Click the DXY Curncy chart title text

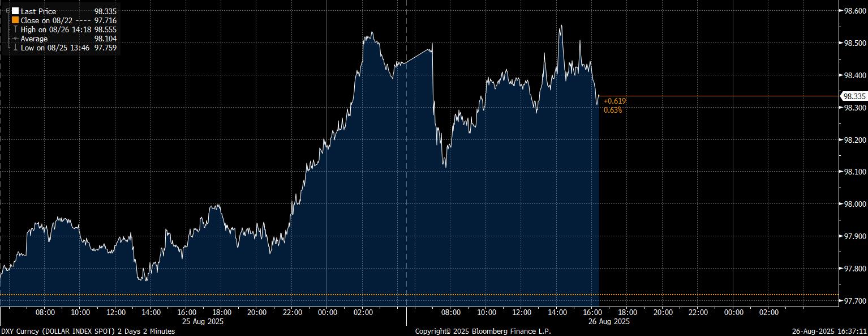click(88, 331)
